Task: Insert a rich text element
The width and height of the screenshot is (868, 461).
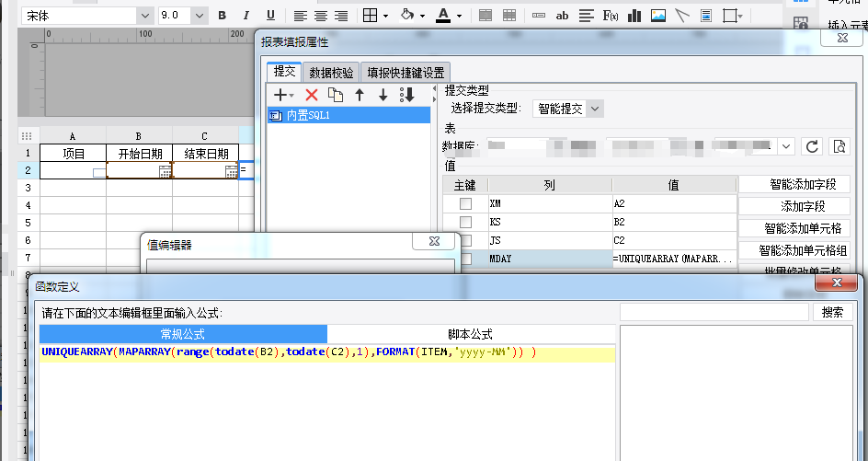Action: pos(587,16)
